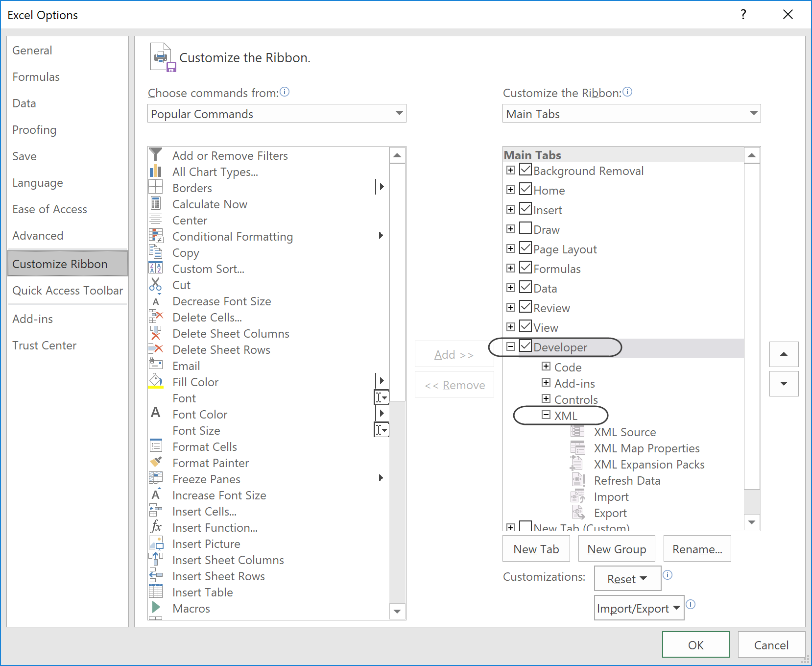Screen dimensions: 812x666
Task: Click the Calculate Now calculator icon
Action: point(155,203)
